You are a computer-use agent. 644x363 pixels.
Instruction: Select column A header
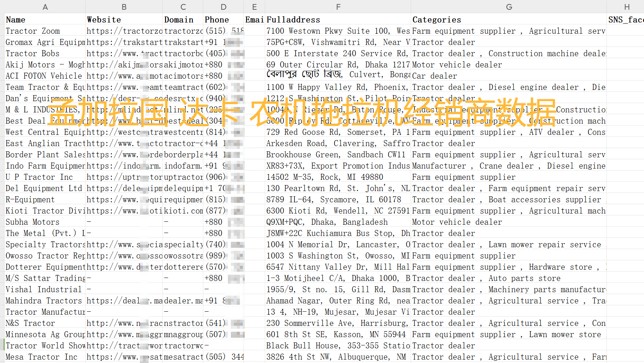(x=45, y=7)
